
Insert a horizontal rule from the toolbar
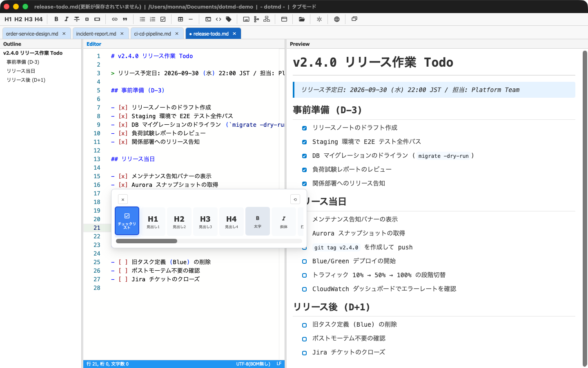[191, 19]
